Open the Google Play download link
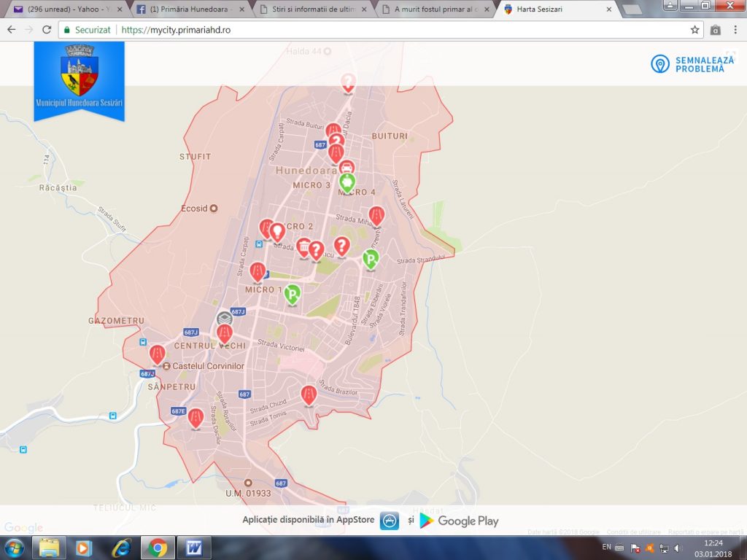Viewport: 747px width, 560px height. (x=460, y=521)
